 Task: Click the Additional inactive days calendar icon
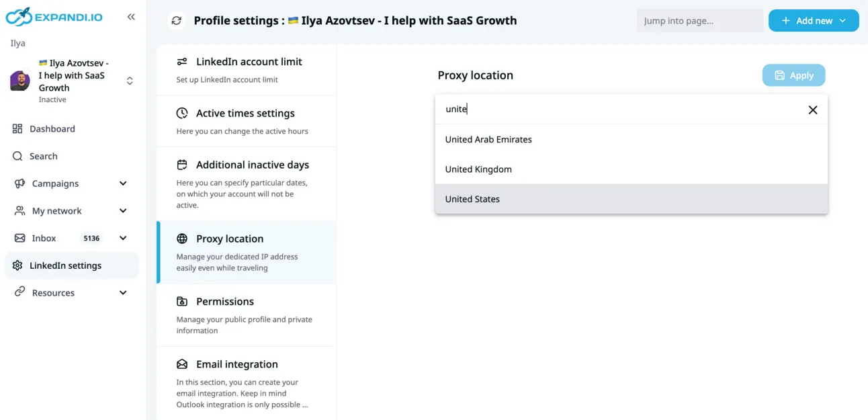point(182,165)
